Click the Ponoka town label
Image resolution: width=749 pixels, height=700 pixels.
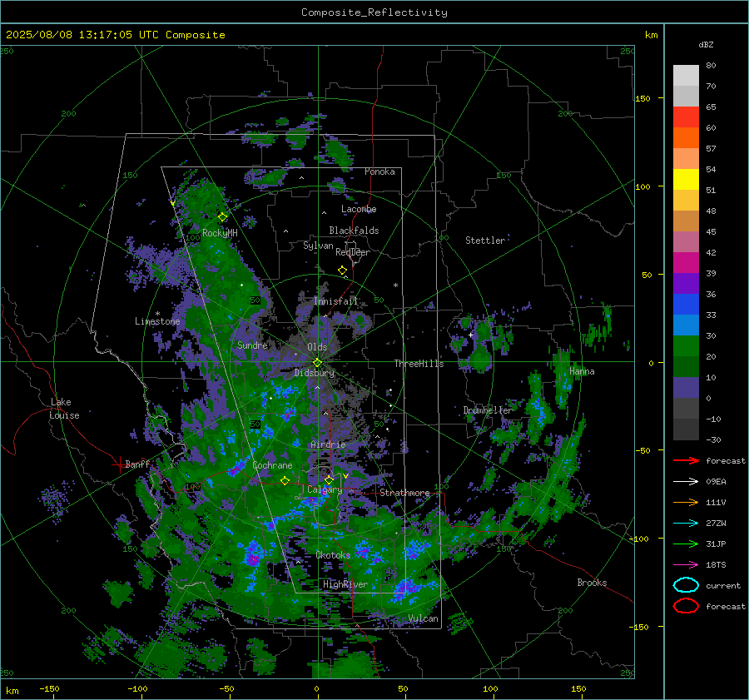(x=379, y=171)
